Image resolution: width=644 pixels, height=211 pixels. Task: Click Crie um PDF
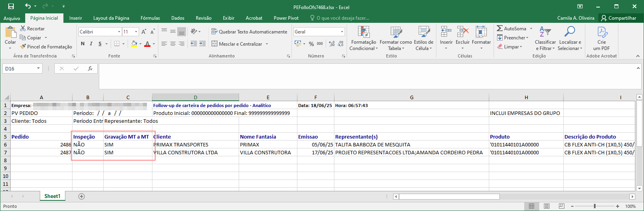(601, 38)
